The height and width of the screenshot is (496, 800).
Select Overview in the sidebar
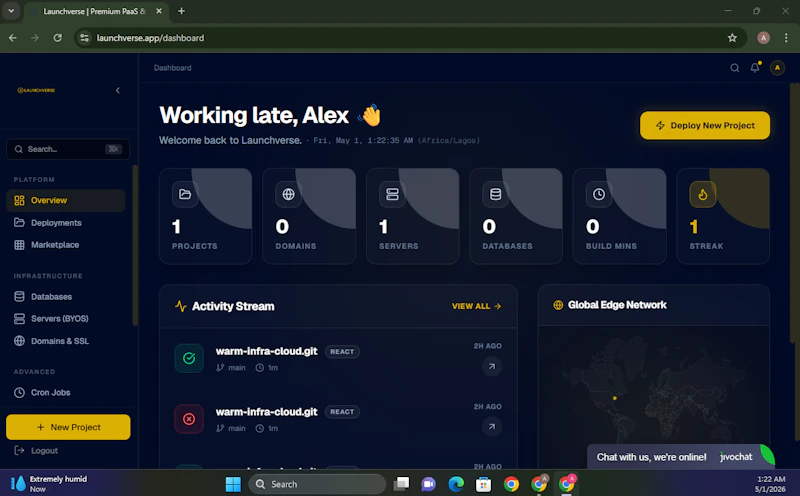(x=66, y=201)
